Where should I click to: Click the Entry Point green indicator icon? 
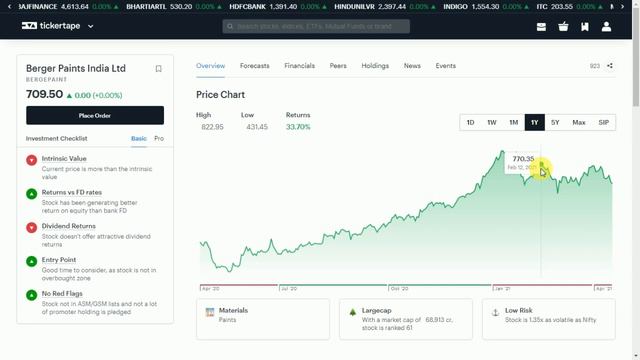31,261
